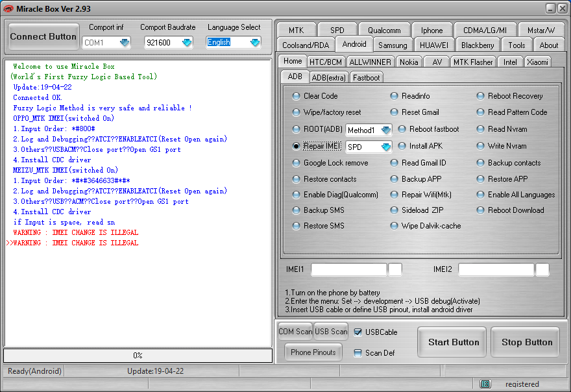571x392 pixels.
Task: Open Phone Pinouts
Action: coord(313,352)
